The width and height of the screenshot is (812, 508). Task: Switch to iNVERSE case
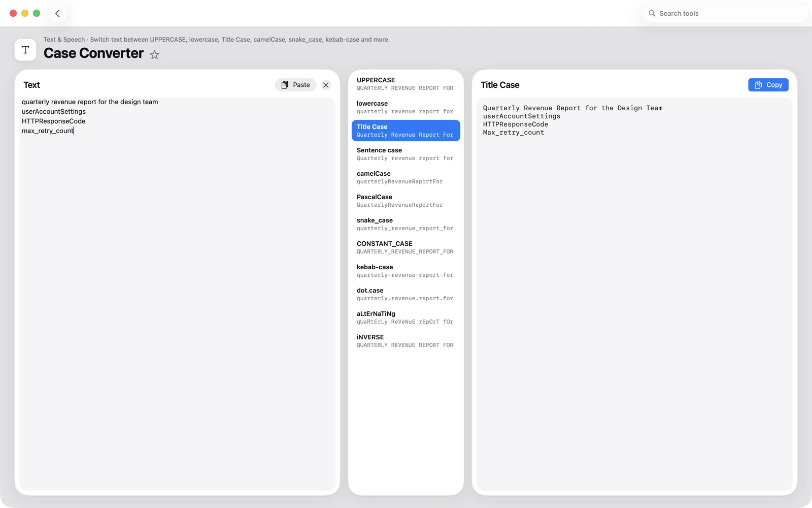405,341
